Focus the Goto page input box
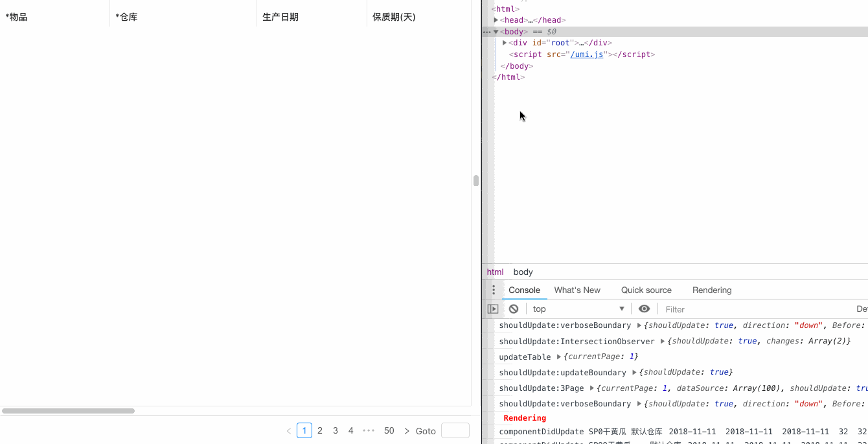868x444 pixels. (455, 430)
